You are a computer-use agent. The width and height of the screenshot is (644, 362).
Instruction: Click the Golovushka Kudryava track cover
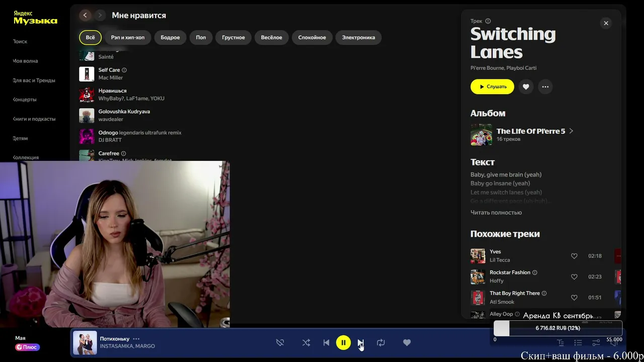pos(87,115)
